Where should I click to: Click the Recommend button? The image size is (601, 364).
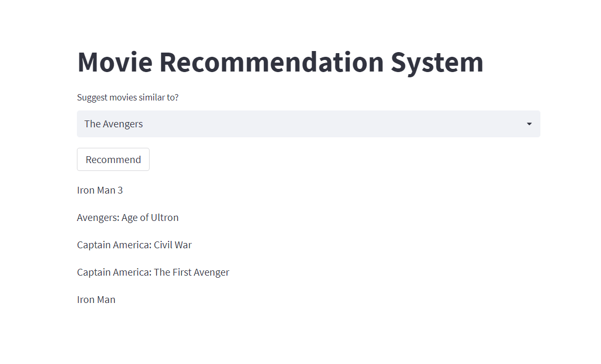tap(113, 159)
